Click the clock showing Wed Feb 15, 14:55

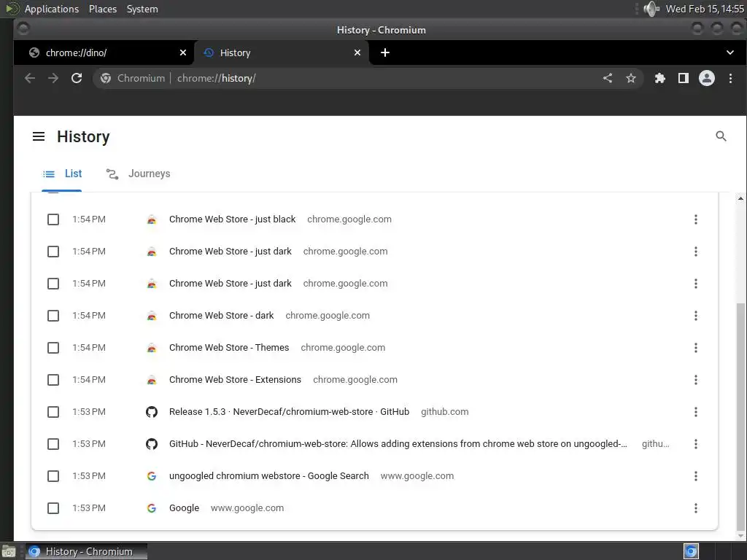705,9
